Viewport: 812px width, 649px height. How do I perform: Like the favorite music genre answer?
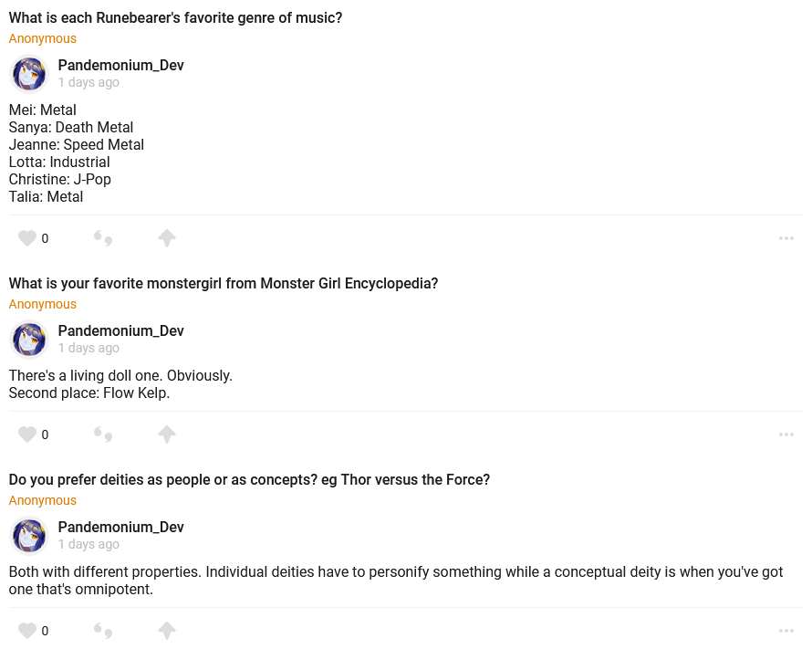point(27,238)
